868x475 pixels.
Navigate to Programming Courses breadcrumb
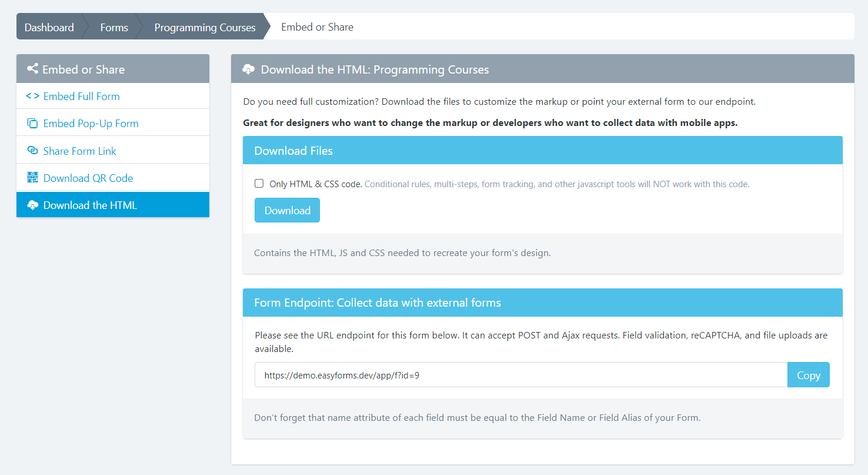pyautogui.click(x=205, y=27)
